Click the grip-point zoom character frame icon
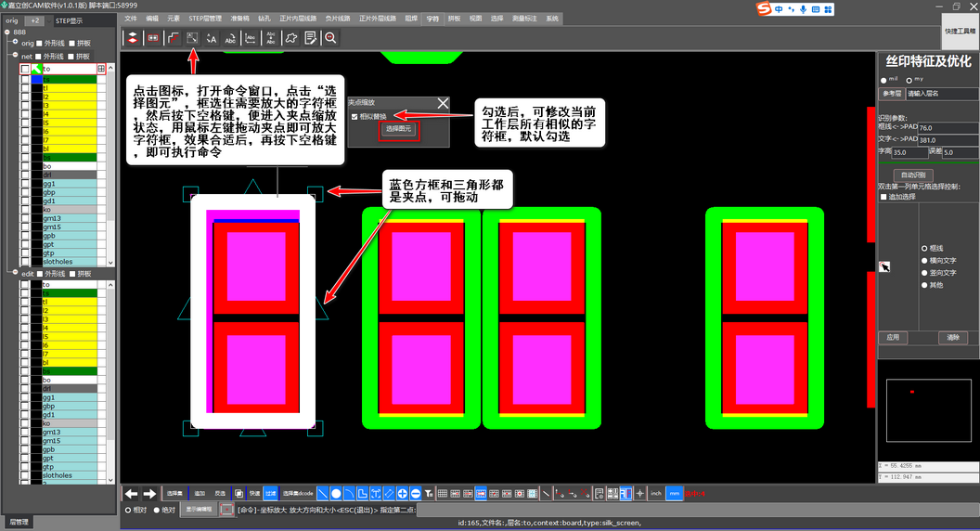 pyautogui.click(x=192, y=38)
